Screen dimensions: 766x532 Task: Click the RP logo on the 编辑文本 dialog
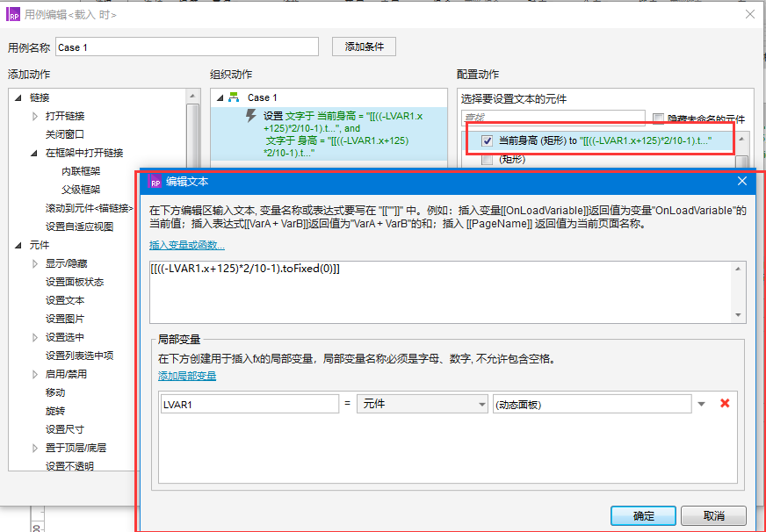pos(155,183)
